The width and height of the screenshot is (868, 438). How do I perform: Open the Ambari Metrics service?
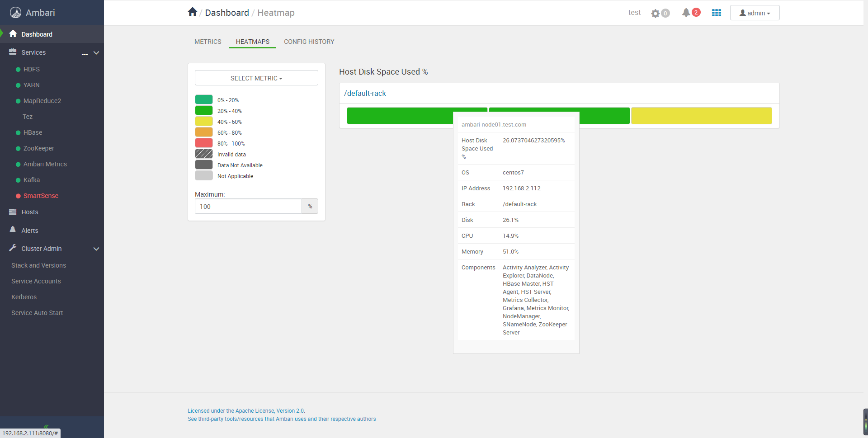pyautogui.click(x=45, y=164)
